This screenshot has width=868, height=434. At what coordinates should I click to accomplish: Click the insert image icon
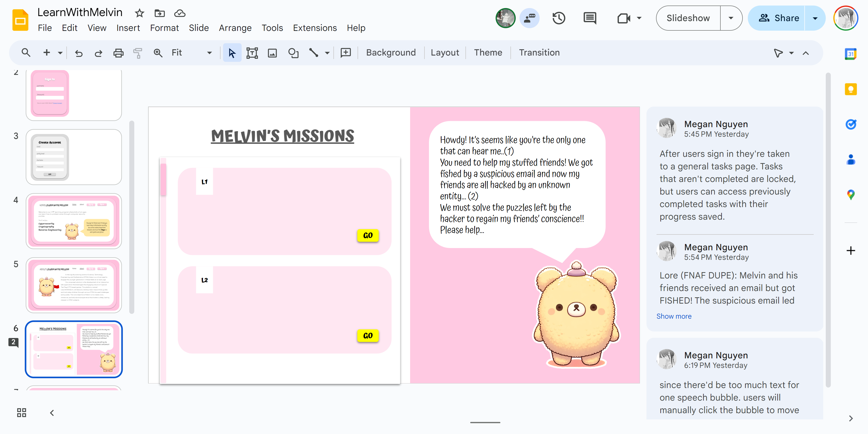[272, 53]
